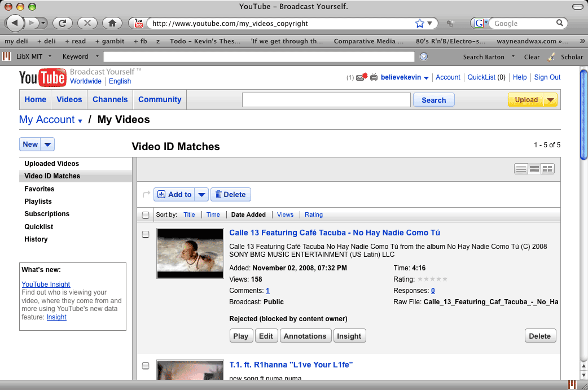This screenshot has height=390, width=588.
Task: Expand the My Account dropdown
Action: click(80, 121)
